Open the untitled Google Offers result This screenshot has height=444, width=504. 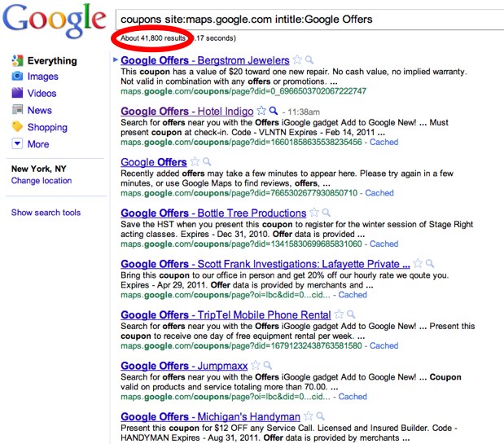click(154, 162)
